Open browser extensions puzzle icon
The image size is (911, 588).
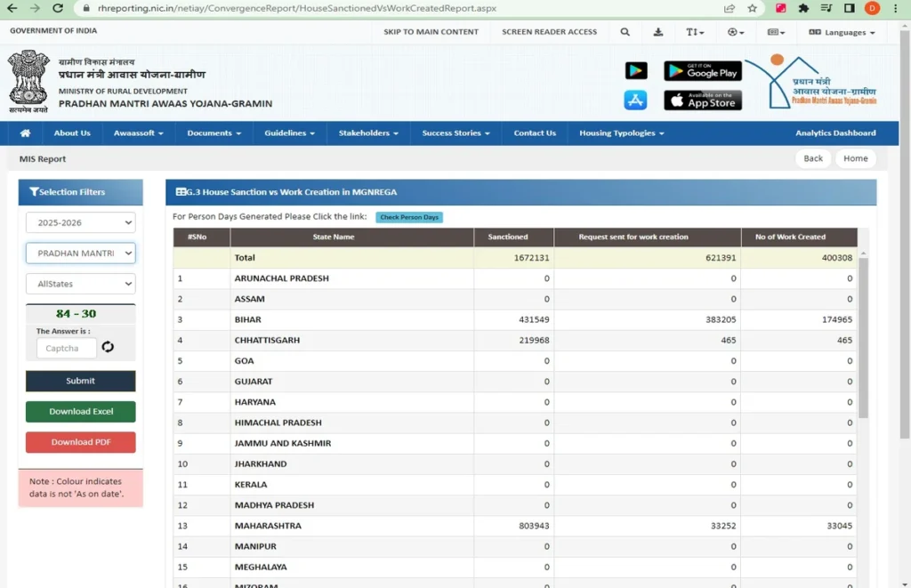(803, 8)
